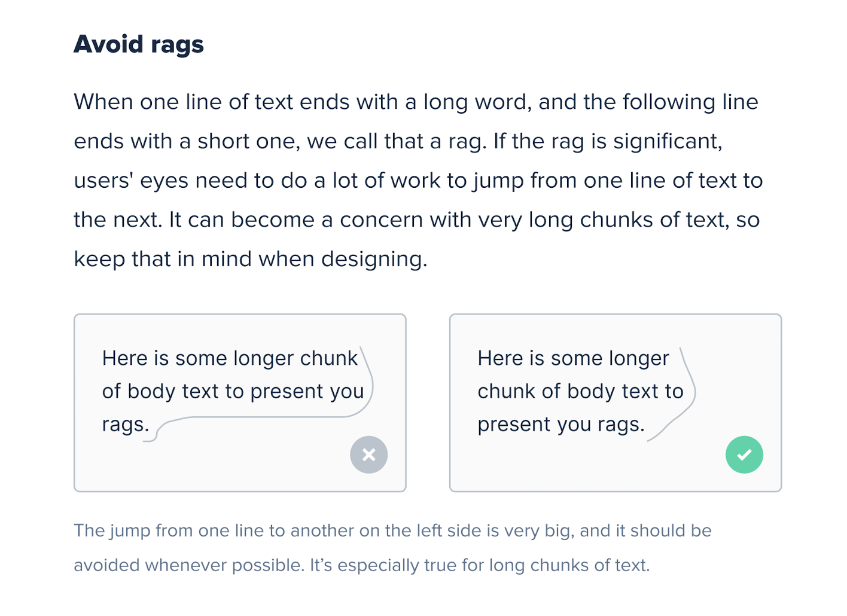Screen dimensions: 847x616
Task: Click the "Here is some longer chunk" line
Action: point(230,358)
